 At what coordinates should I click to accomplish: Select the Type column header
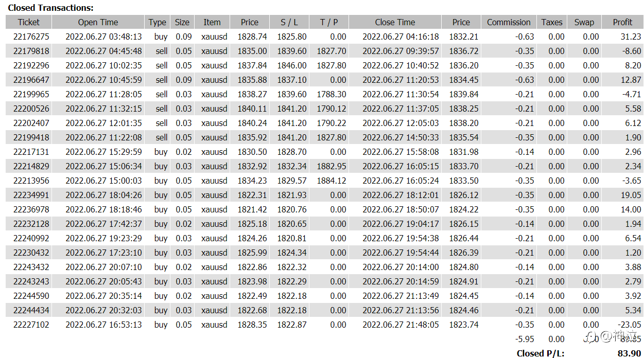[157, 22]
